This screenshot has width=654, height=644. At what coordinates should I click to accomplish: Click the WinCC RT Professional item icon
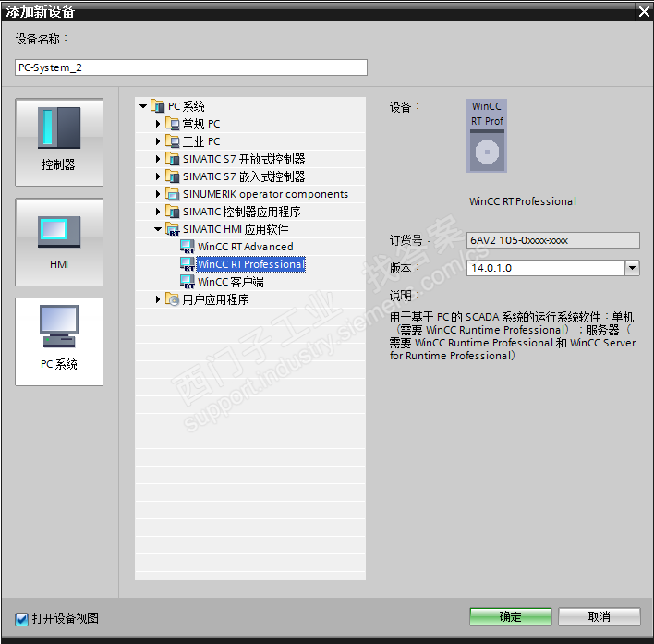coord(188,264)
